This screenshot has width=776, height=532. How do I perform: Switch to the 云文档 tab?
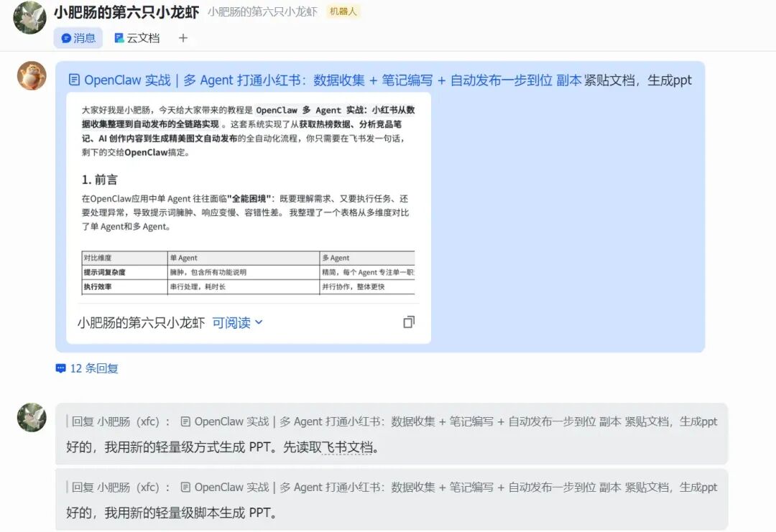(x=137, y=38)
